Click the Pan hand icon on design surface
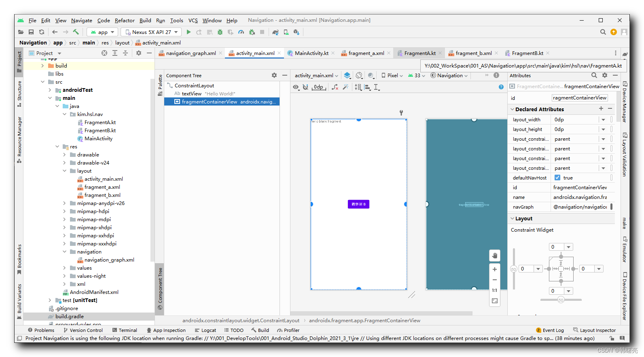The width and height of the screenshot is (644, 357). pyautogui.click(x=495, y=256)
